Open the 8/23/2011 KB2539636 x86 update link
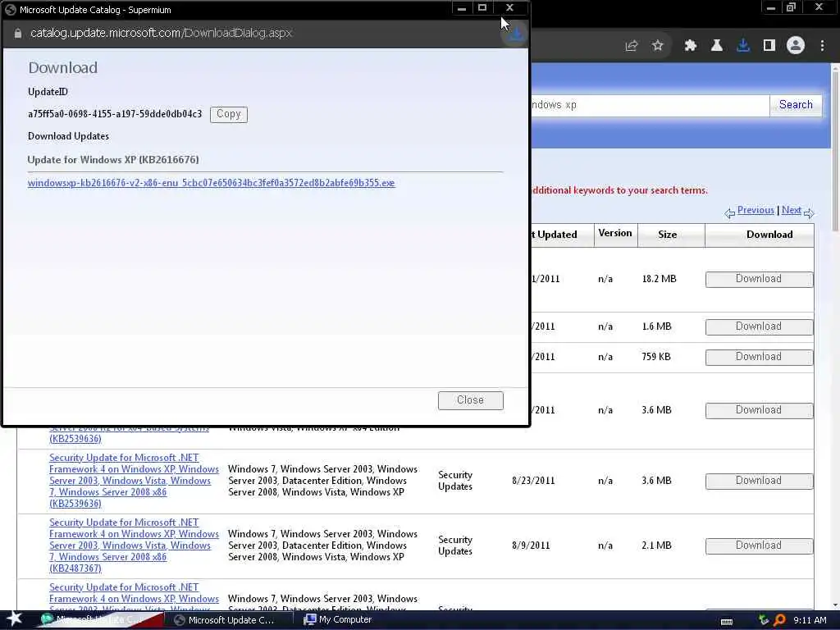The width and height of the screenshot is (840, 630). [134, 481]
